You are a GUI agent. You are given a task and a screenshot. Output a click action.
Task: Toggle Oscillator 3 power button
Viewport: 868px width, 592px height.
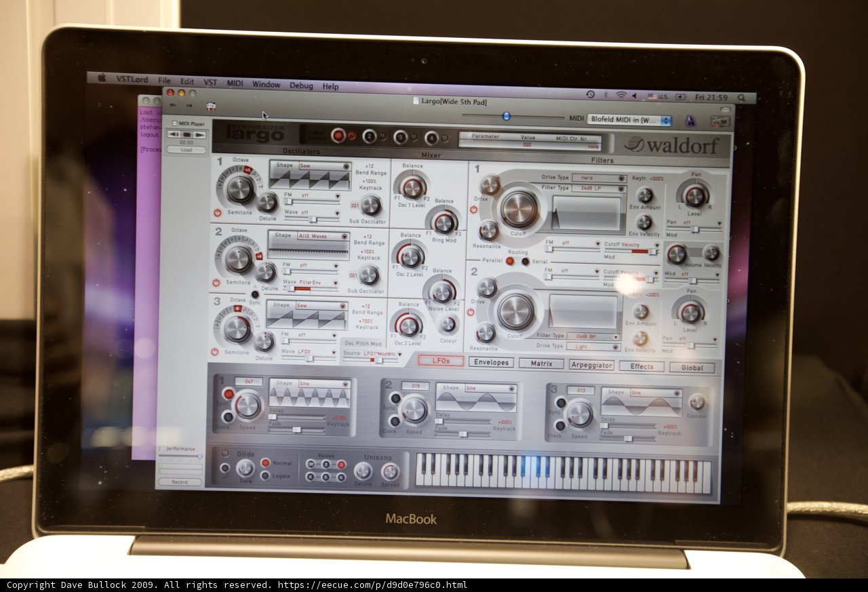click(214, 351)
